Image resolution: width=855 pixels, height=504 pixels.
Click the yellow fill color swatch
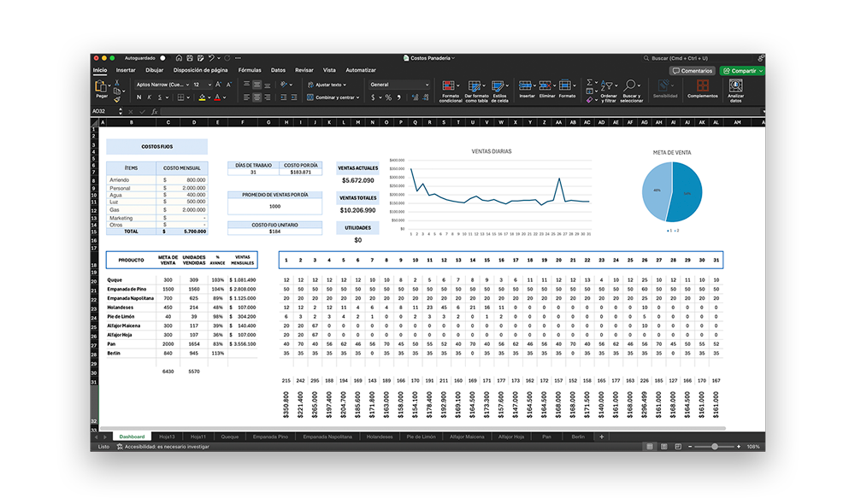(202, 97)
